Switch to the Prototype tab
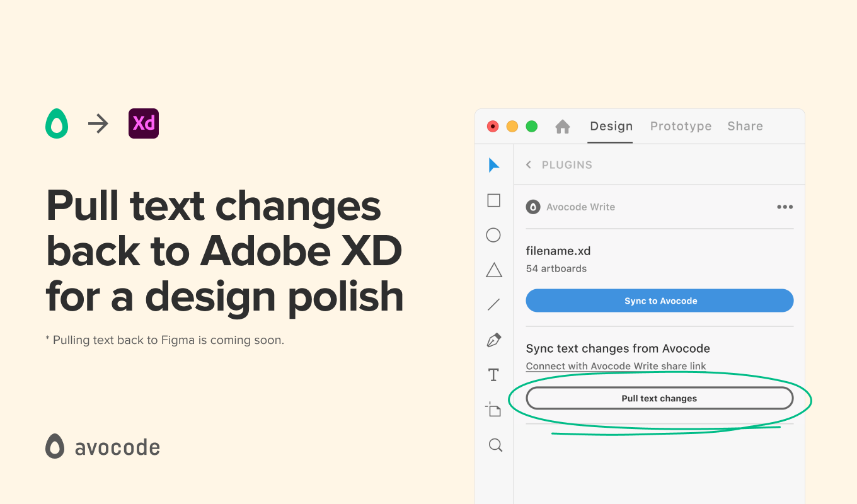The width and height of the screenshot is (857, 504). pos(681,126)
